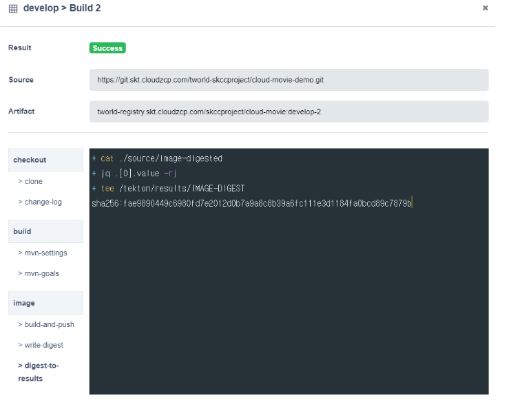Open the clone step log
This screenshot has height=420, width=531.
pyautogui.click(x=30, y=181)
